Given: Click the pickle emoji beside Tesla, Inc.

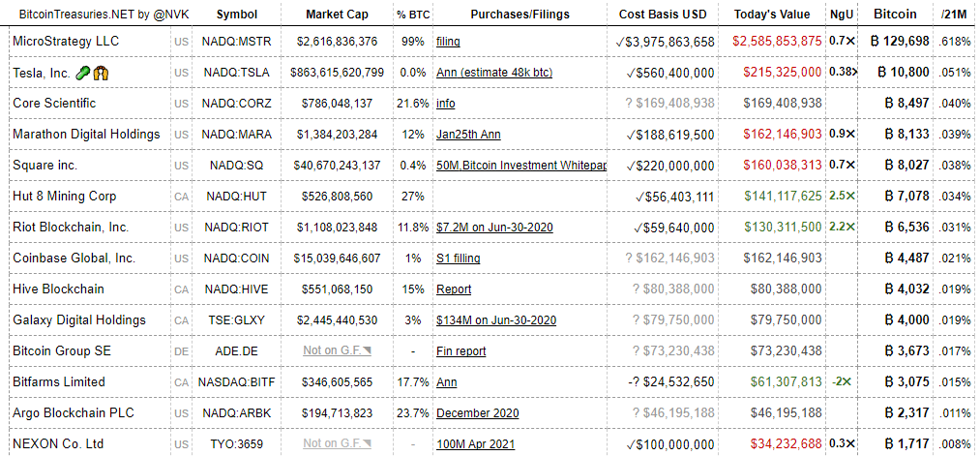Looking at the screenshot, I should [x=83, y=73].
